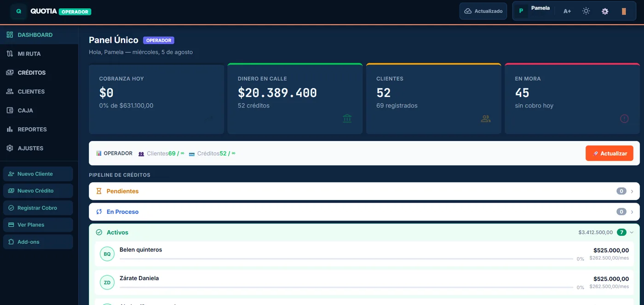Click the ZD avatar of Zárate Daniela

pos(107,282)
